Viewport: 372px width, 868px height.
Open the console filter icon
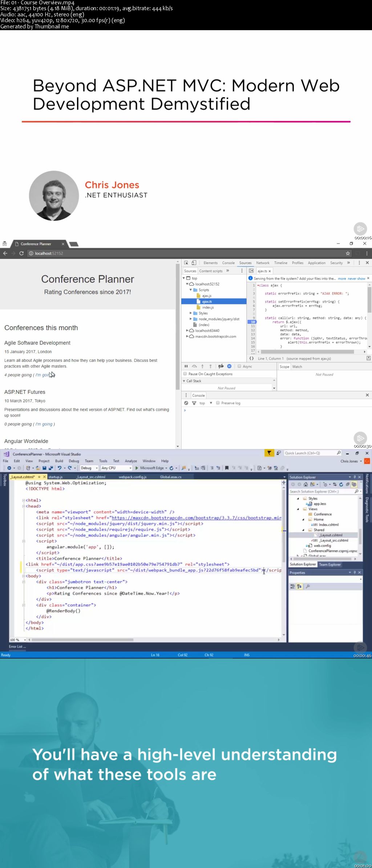(194, 403)
